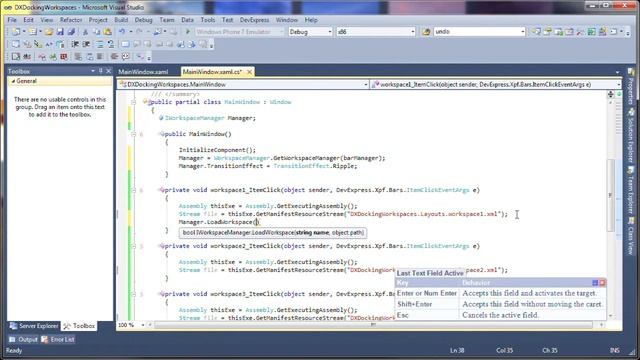This screenshot has height=360, width=640.
Task: Open the Debug configuration dropdown
Action: click(330, 32)
